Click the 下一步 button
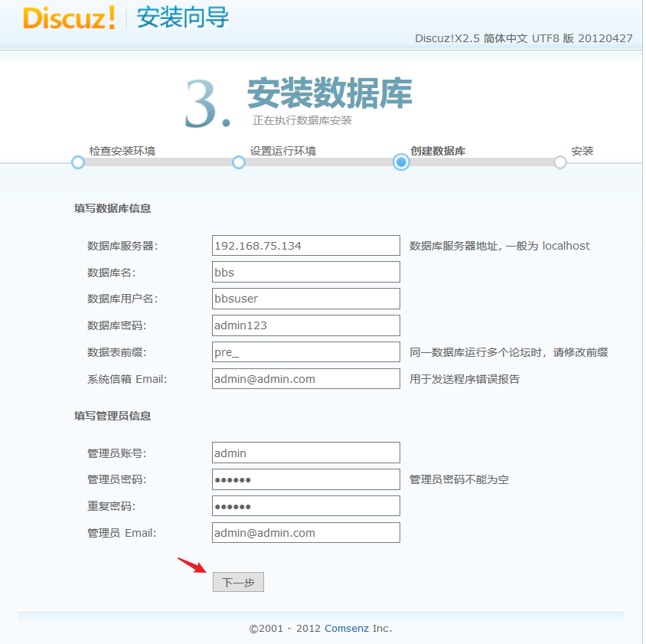Screen dimensions: 646x644 237,582
